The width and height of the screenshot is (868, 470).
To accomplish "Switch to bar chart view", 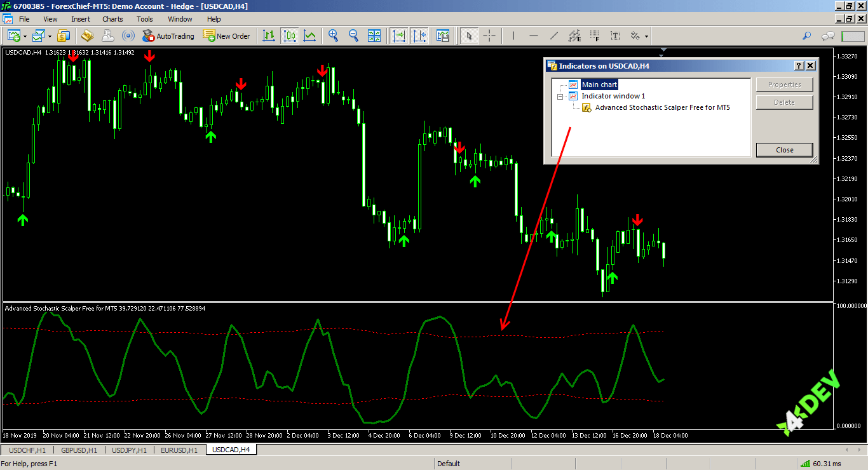I will pos(269,36).
